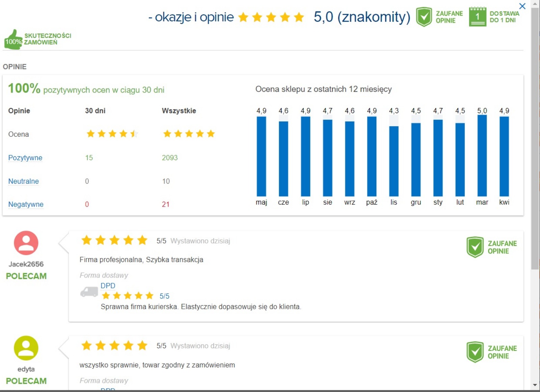
Task: Click the scrollbar down arrow
Action: (x=535, y=385)
